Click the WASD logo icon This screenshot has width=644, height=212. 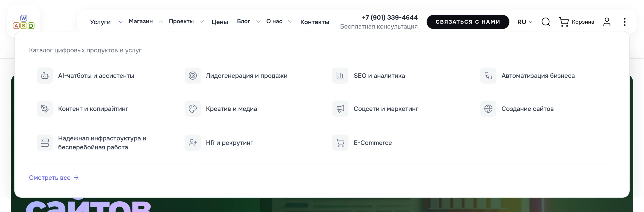point(24,22)
